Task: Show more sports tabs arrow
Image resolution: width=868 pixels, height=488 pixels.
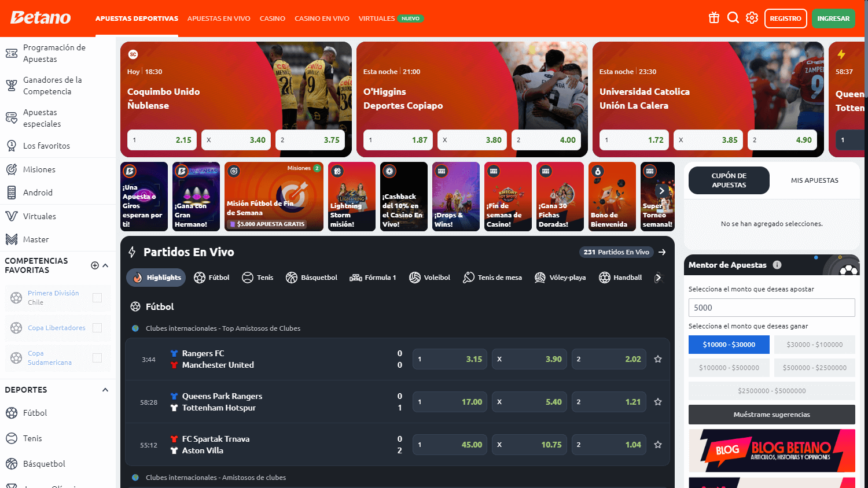Action: pyautogui.click(x=658, y=278)
